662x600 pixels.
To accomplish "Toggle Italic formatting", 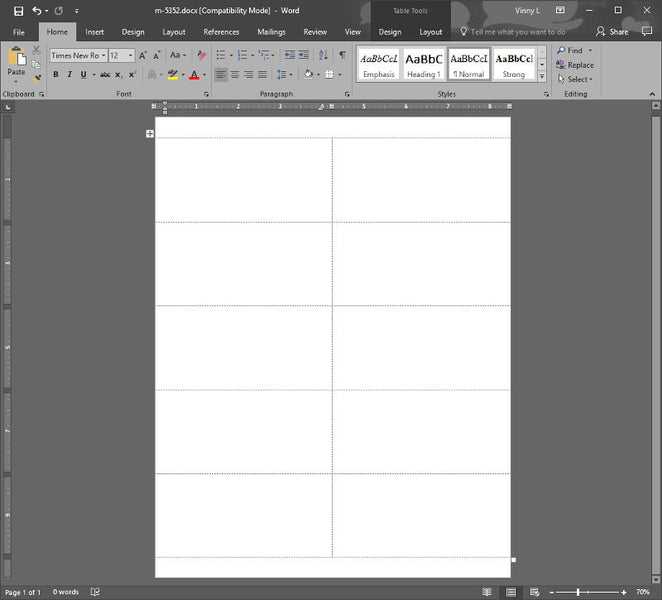I will (69, 75).
